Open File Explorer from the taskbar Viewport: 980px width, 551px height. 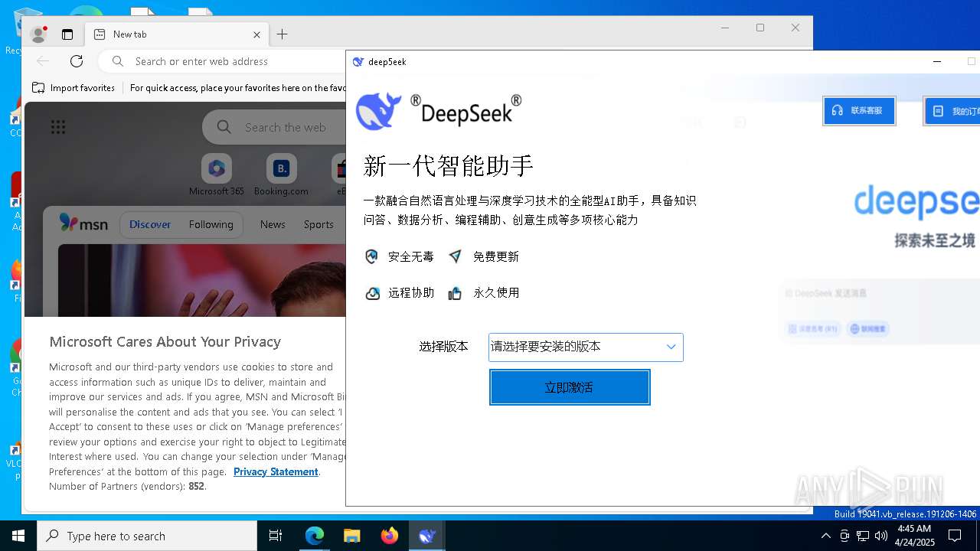coord(351,536)
